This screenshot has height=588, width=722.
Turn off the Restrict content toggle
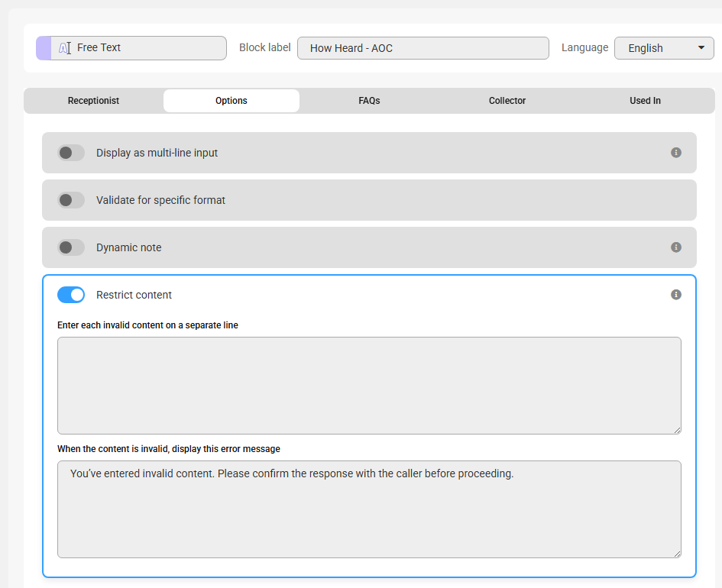coord(71,295)
